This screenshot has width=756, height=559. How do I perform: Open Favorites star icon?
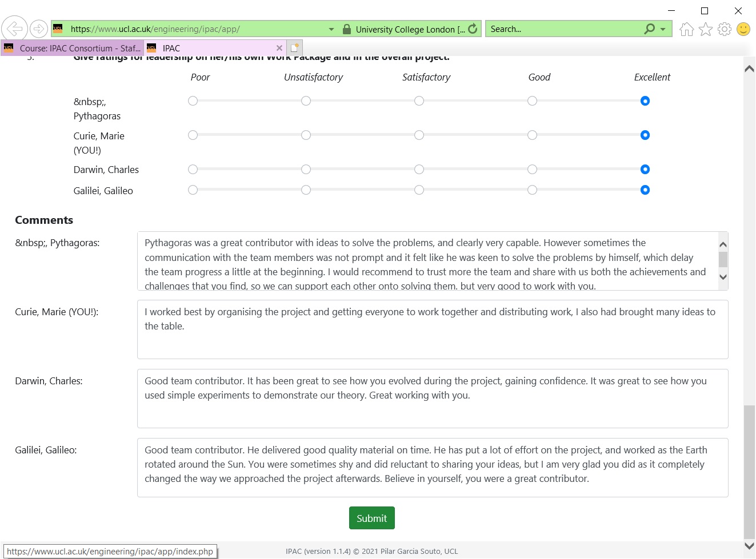(x=706, y=29)
